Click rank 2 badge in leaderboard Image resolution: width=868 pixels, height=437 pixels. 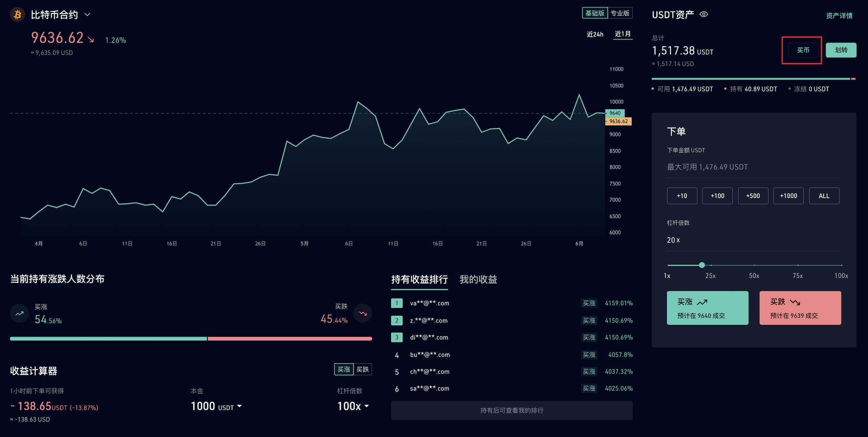coord(397,321)
